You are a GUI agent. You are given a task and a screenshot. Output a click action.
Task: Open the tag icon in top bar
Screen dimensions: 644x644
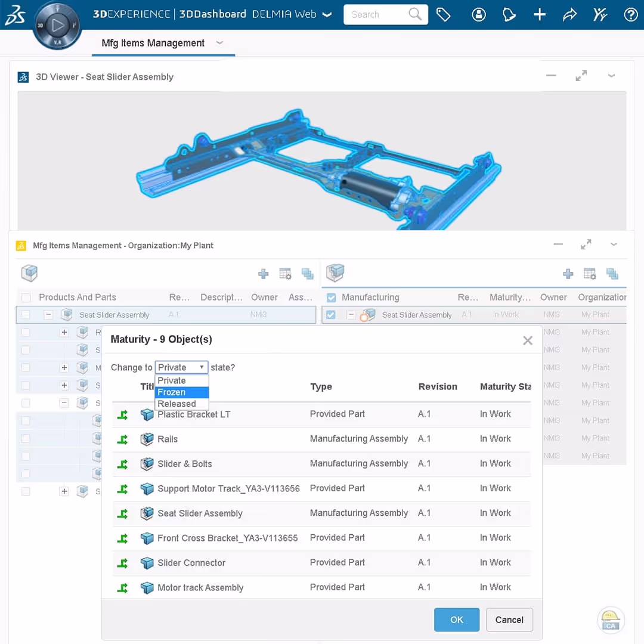coord(443,15)
